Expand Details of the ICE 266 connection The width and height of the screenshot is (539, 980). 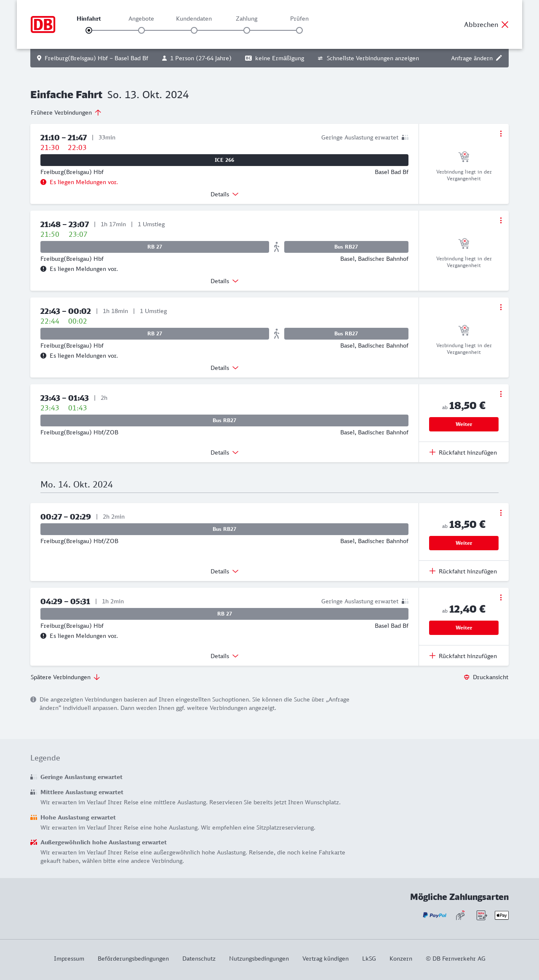pyautogui.click(x=224, y=194)
